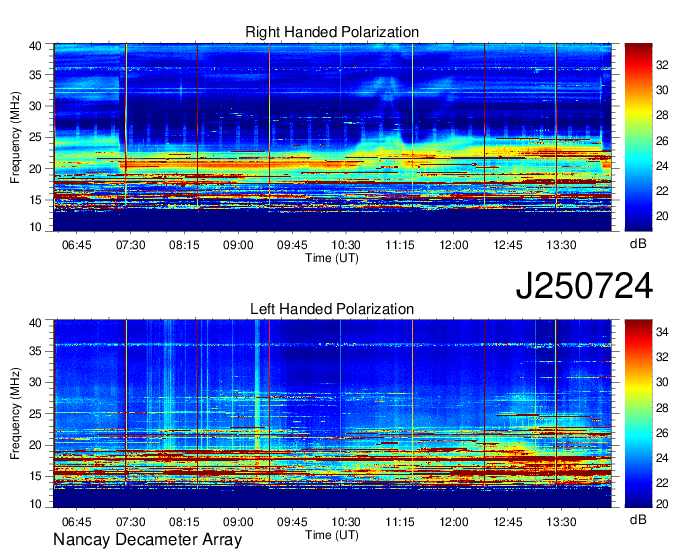Click the "25" frequency tick of the Right Handed plot
The height and width of the screenshot is (552, 680).
35,137
